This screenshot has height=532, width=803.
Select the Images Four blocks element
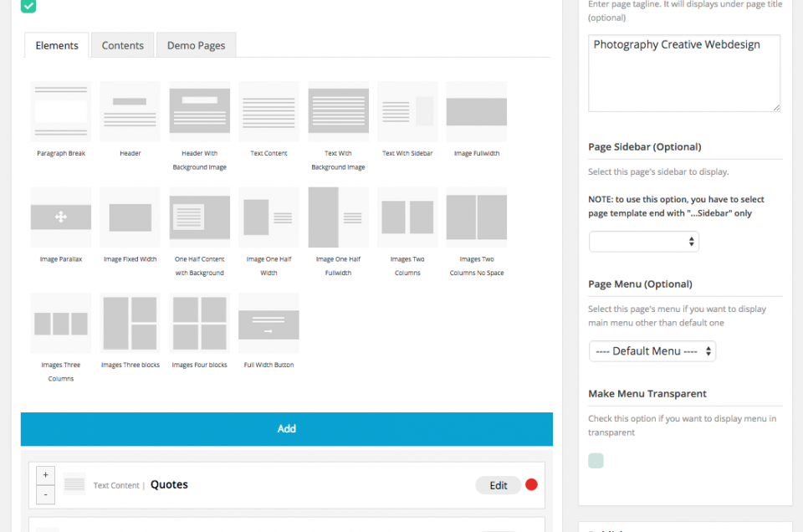200,323
